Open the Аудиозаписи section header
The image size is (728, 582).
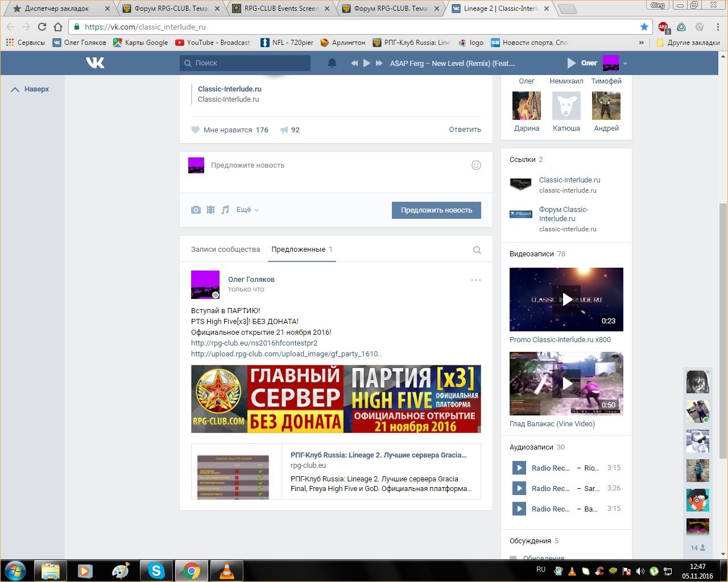click(x=537, y=447)
